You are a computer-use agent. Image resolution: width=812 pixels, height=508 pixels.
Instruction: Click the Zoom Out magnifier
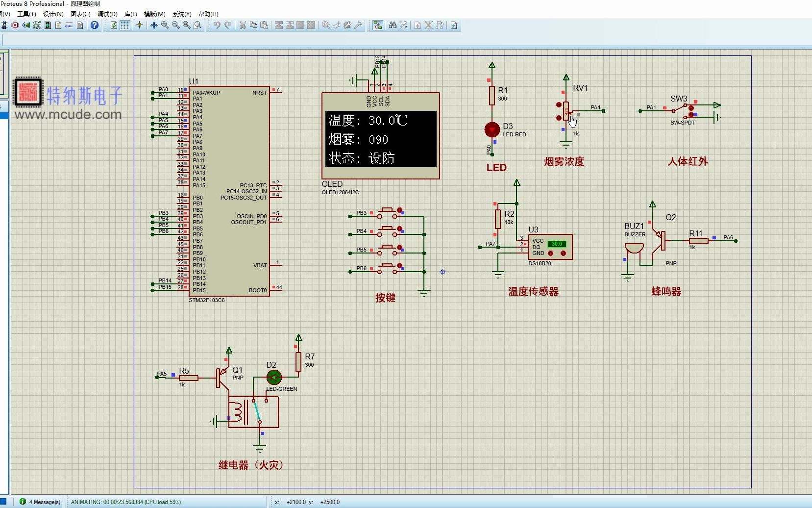coord(176,25)
